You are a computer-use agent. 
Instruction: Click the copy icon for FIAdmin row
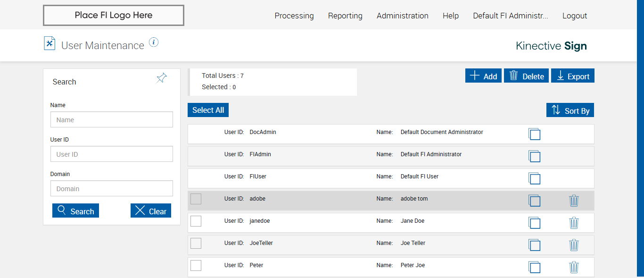[x=534, y=156]
